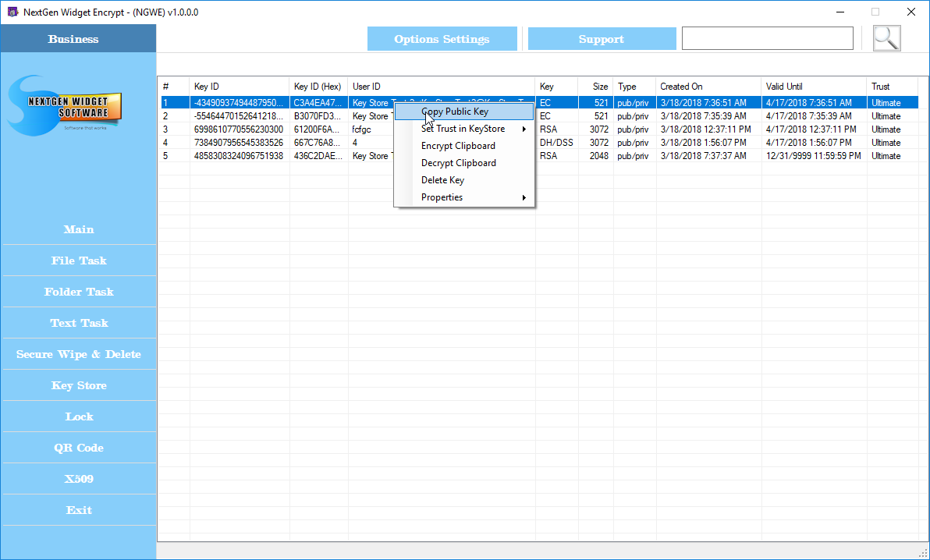Click created date 3/18/2018 7:35:39 AM

(704, 116)
